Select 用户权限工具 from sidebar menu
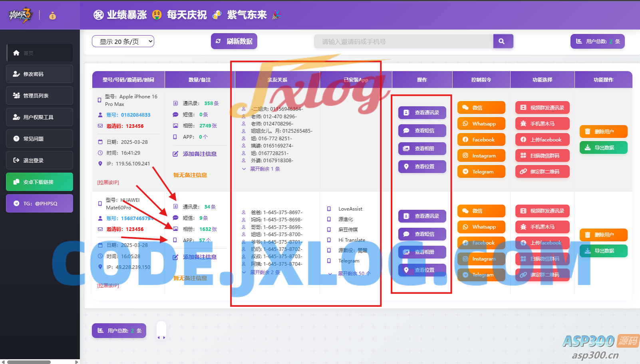640x364 pixels. tap(39, 117)
